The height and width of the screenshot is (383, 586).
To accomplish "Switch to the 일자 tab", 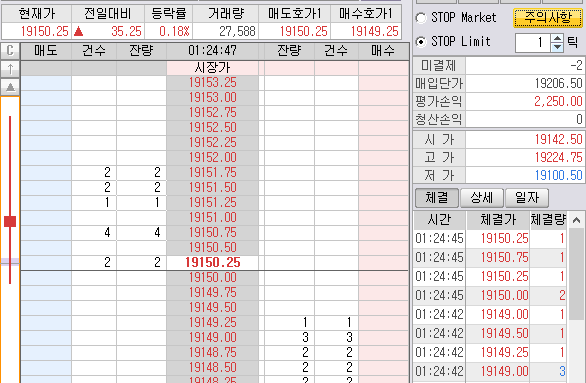I will pos(527,198).
